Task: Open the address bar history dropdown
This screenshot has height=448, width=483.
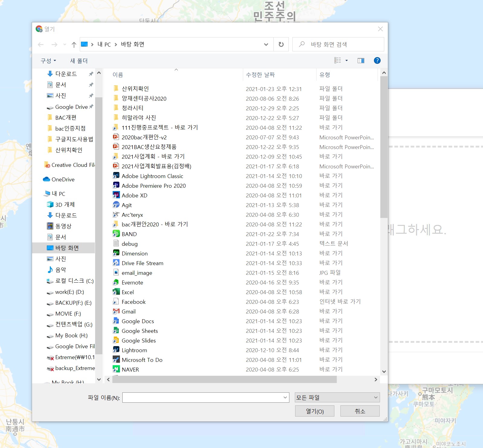Action: (266, 44)
